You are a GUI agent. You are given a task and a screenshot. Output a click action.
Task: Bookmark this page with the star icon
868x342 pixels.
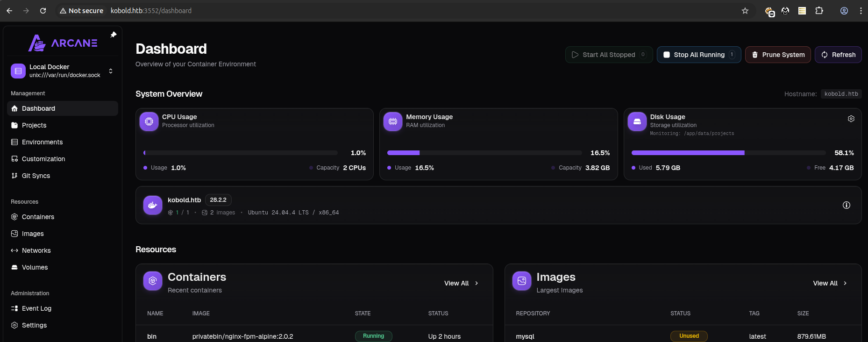[745, 11]
